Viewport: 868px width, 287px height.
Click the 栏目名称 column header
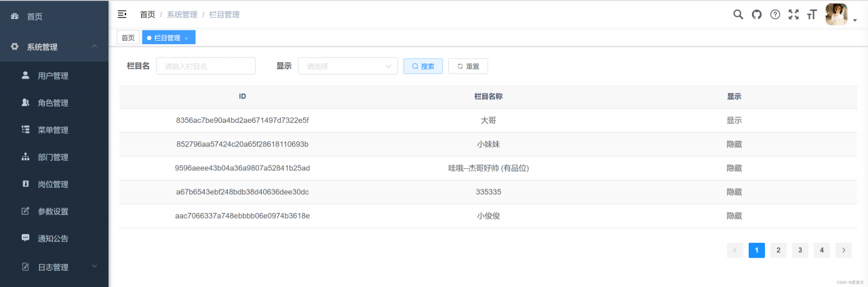[x=488, y=96]
